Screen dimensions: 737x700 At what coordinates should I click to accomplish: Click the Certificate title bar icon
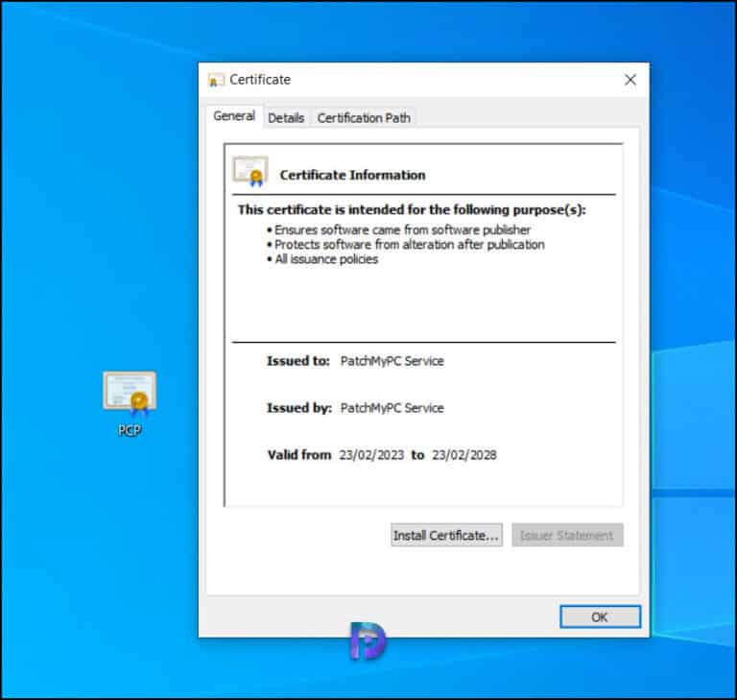pyautogui.click(x=216, y=81)
